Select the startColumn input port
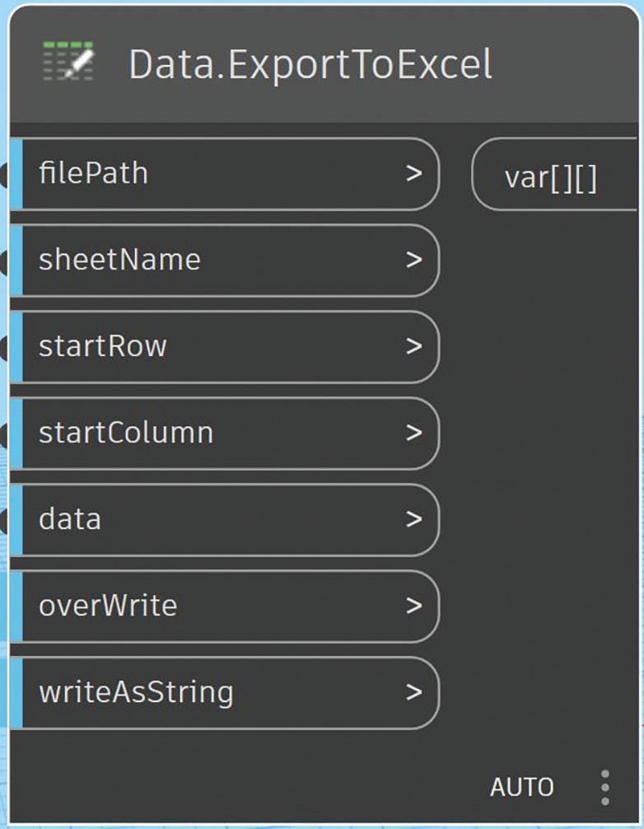The width and height of the screenshot is (644, 829). (225, 433)
